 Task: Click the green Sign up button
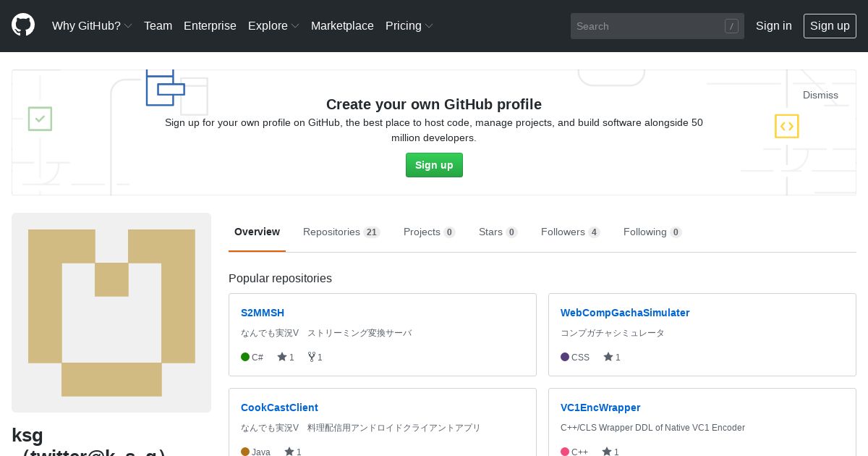coord(434,165)
